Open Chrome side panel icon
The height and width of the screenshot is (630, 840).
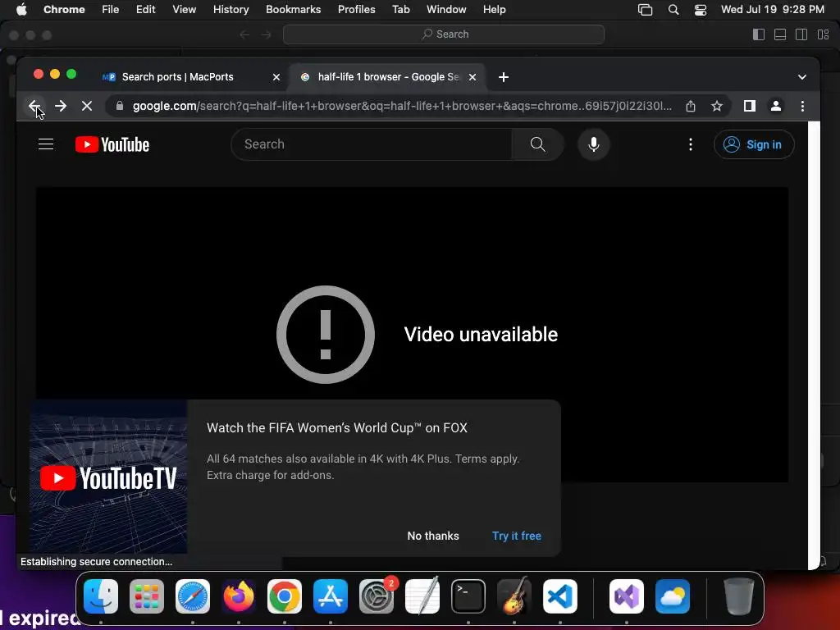tap(750, 106)
